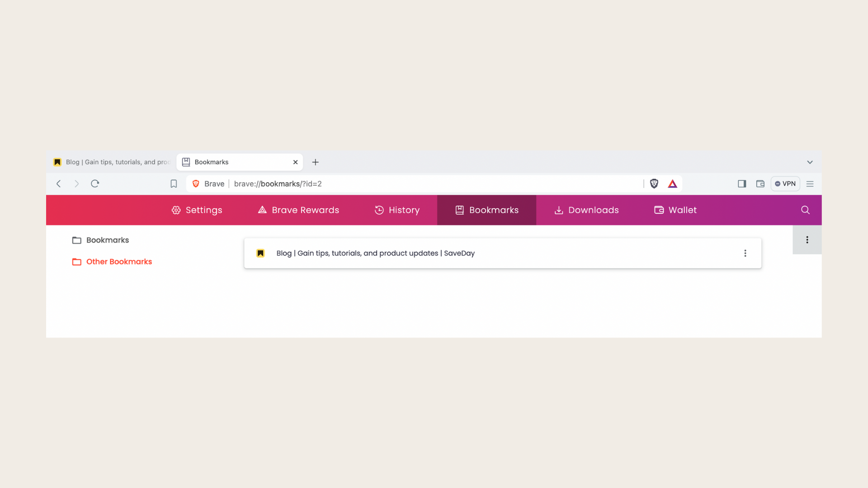
Task: Select the Bookmarks tab in navigation bar
Action: click(x=486, y=210)
